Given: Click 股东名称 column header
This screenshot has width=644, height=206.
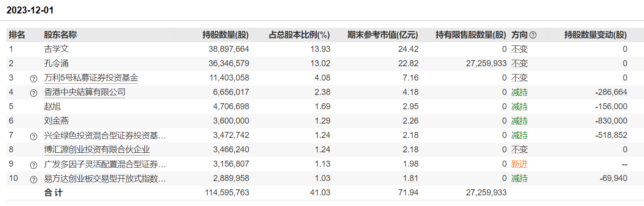Looking at the screenshot, I should [x=60, y=35].
